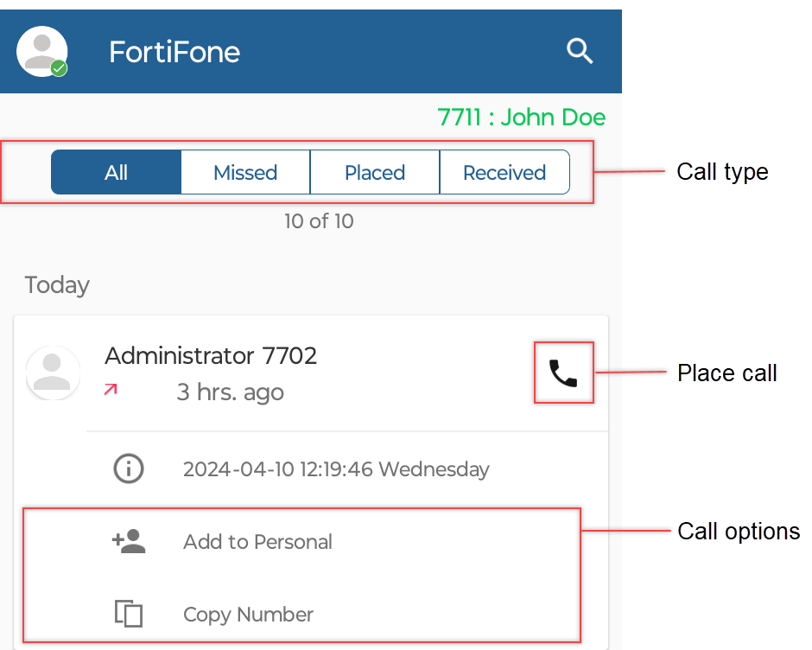
Task: Click the info icon for call details
Action: pos(129,468)
